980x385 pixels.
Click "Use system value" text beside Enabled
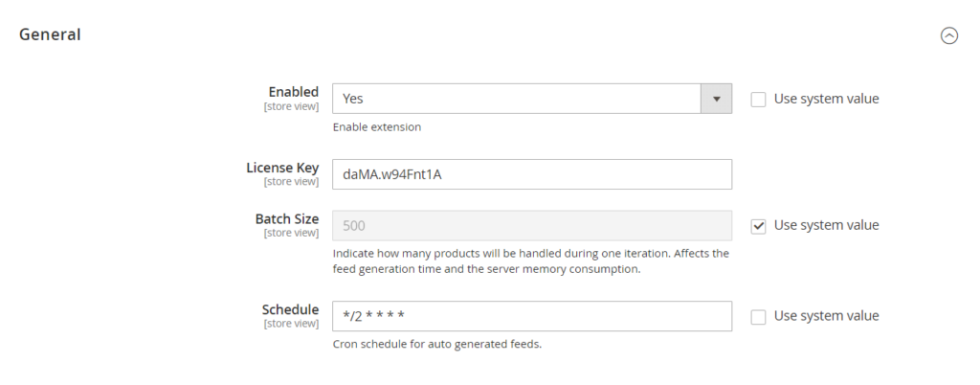click(826, 99)
